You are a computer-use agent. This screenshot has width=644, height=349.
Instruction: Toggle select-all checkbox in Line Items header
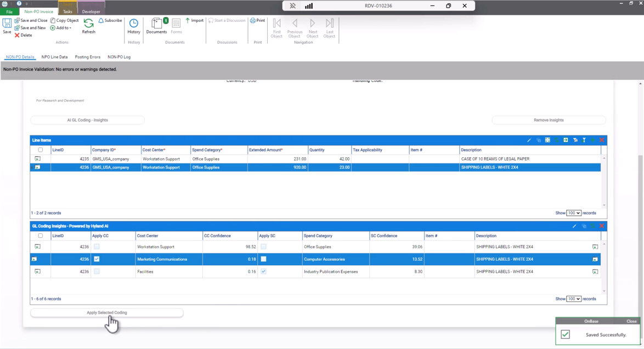click(x=40, y=150)
